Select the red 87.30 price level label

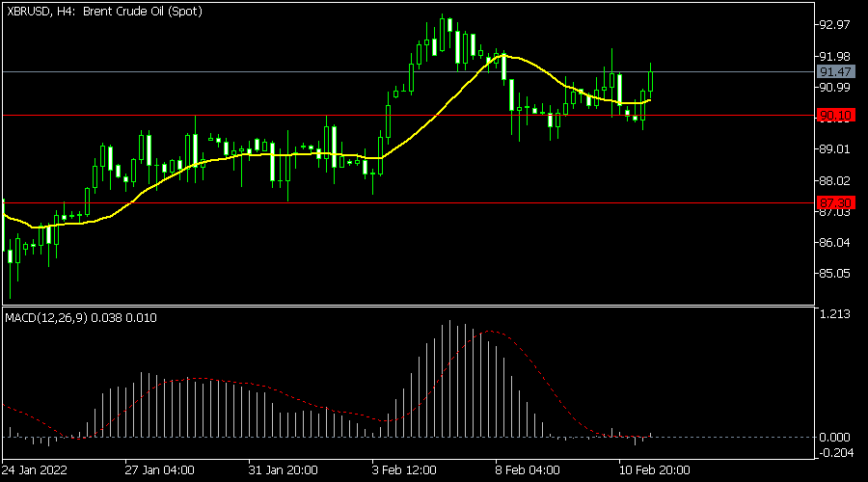coord(836,202)
